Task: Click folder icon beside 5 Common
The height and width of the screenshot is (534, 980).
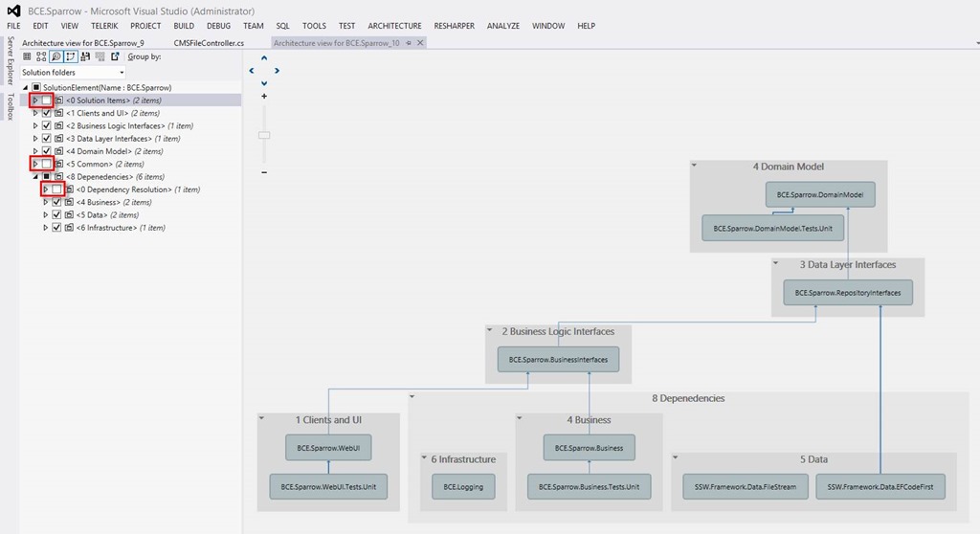Action: [x=58, y=164]
